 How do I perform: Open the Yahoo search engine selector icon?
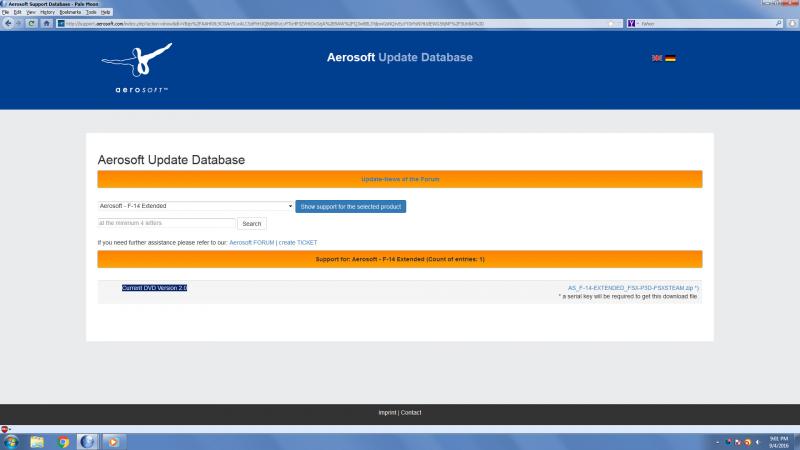click(x=632, y=23)
